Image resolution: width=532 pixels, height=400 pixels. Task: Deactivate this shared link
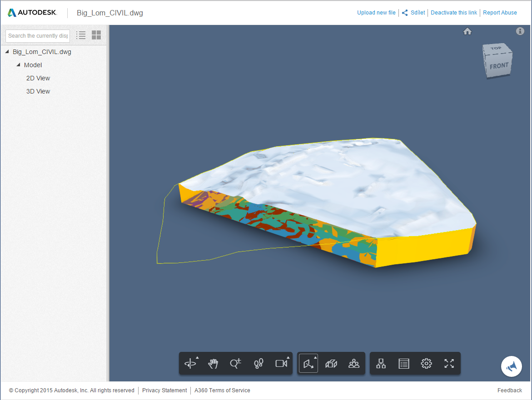[x=454, y=12]
